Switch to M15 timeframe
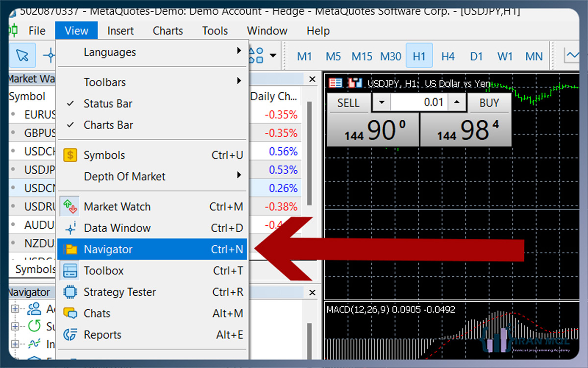Image resolution: width=588 pixels, height=368 pixels. [x=362, y=56]
